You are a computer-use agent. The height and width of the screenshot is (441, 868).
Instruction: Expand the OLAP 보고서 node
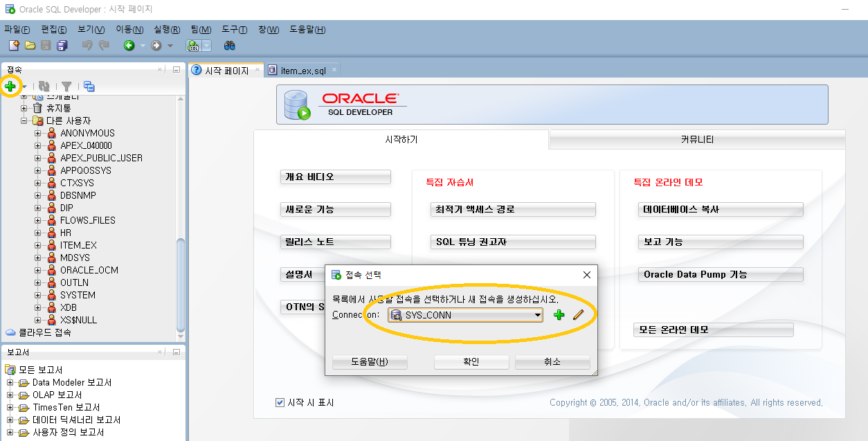[10, 395]
